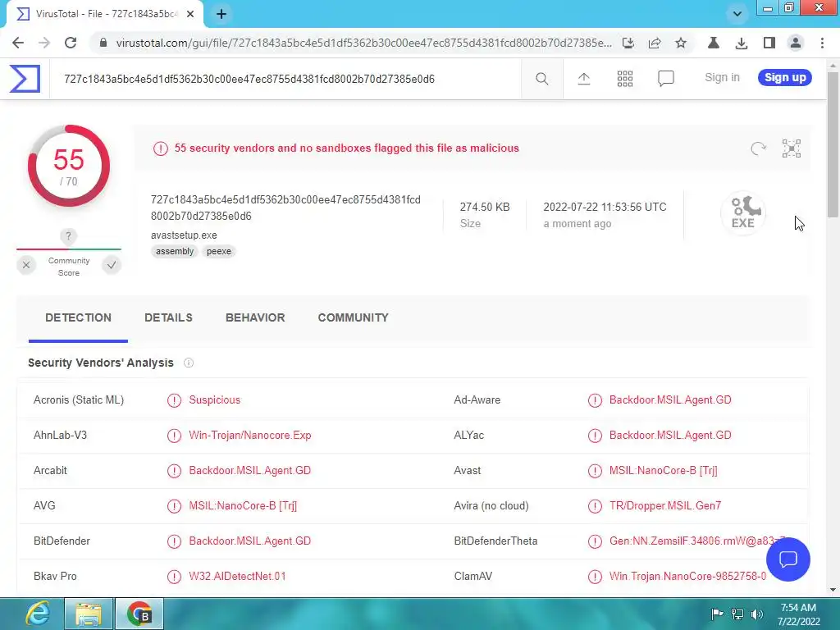Click the install app icon in address bar
Image resolution: width=840 pixels, height=630 pixels.
click(628, 43)
